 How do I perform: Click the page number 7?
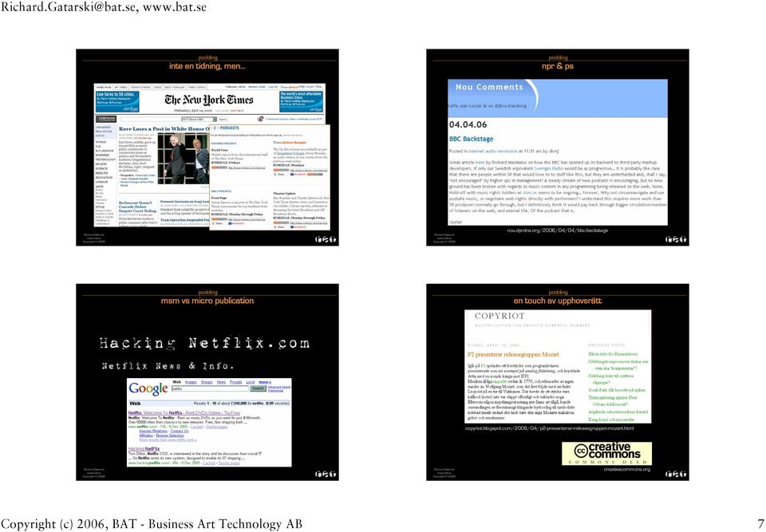click(760, 524)
